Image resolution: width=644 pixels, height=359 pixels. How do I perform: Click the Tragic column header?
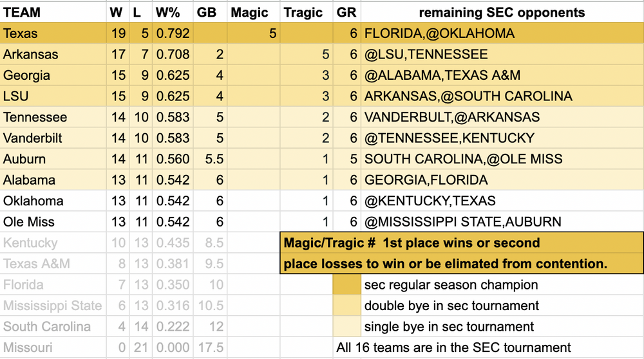point(307,12)
